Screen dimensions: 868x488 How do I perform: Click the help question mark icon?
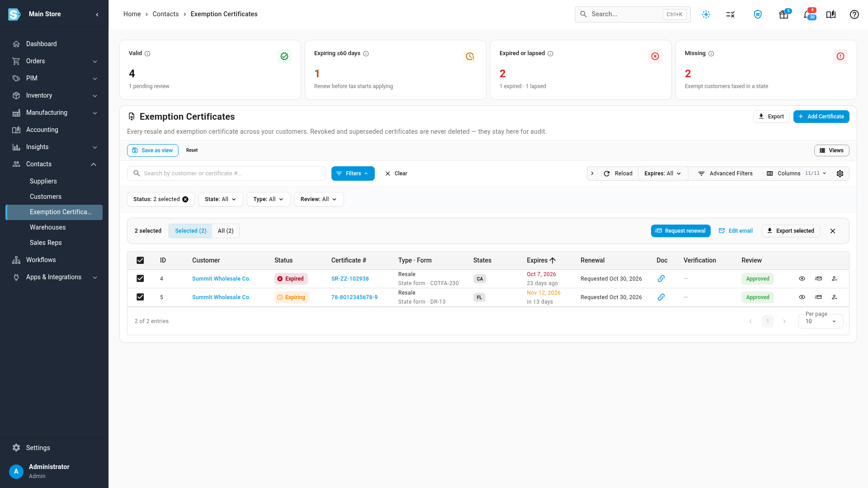[854, 14]
